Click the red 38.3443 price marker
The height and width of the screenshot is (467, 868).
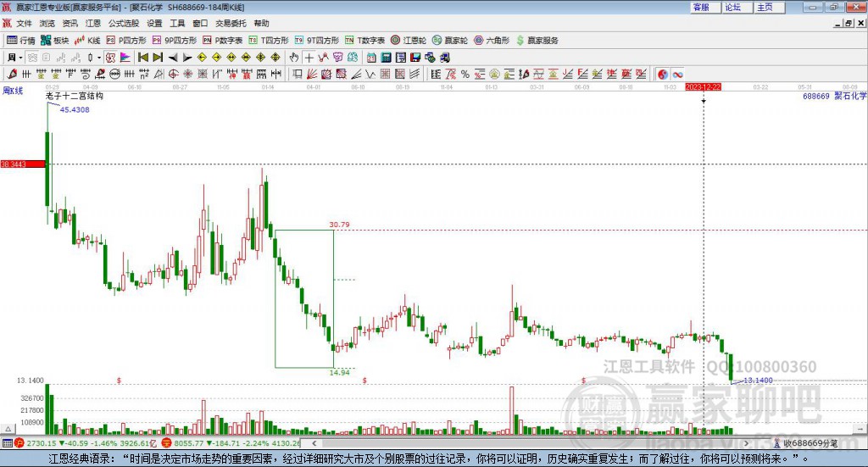point(23,164)
